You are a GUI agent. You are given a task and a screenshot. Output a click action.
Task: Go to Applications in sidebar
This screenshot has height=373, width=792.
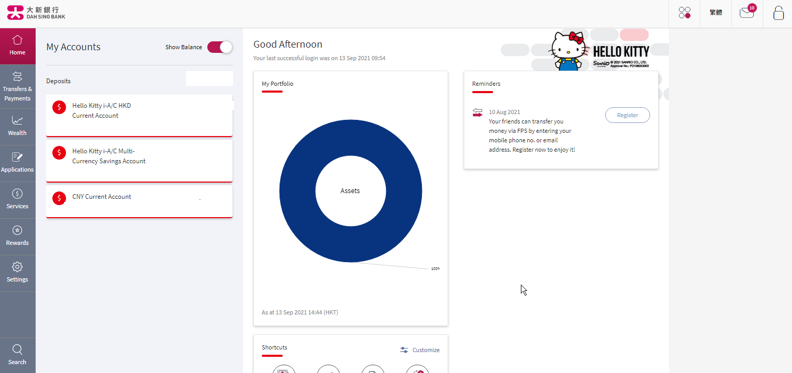(x=18, y=163)
